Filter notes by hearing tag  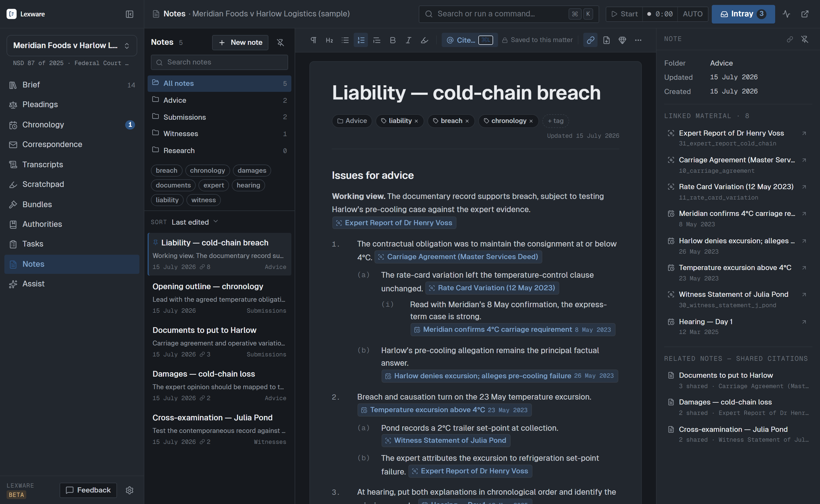(x=248, y=185)
